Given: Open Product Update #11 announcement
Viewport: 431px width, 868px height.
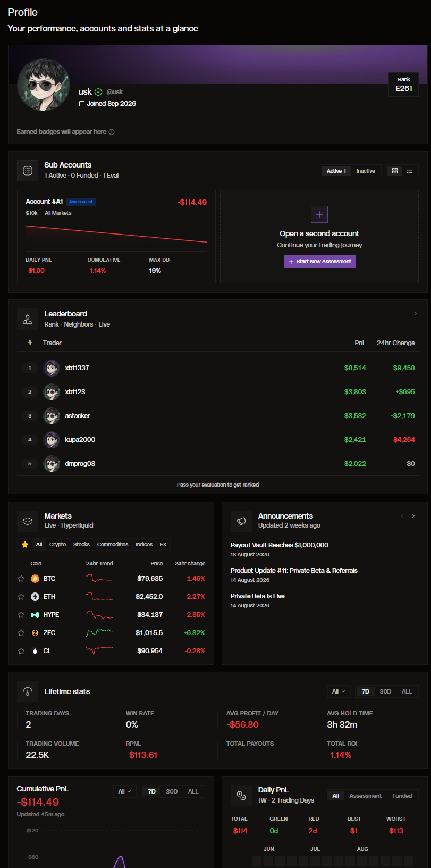Looking at the screenshot, I should point(294,571).
